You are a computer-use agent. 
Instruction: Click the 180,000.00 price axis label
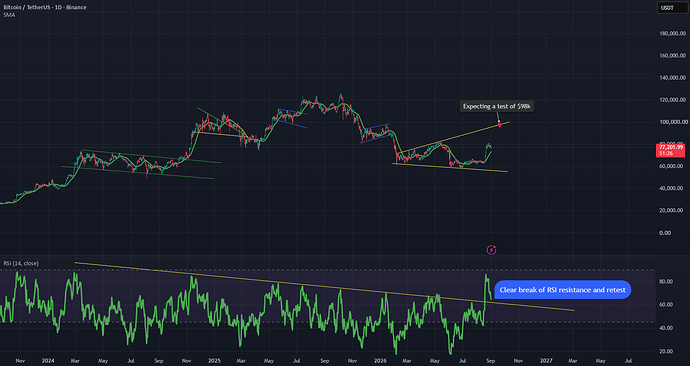coord(673,33)
